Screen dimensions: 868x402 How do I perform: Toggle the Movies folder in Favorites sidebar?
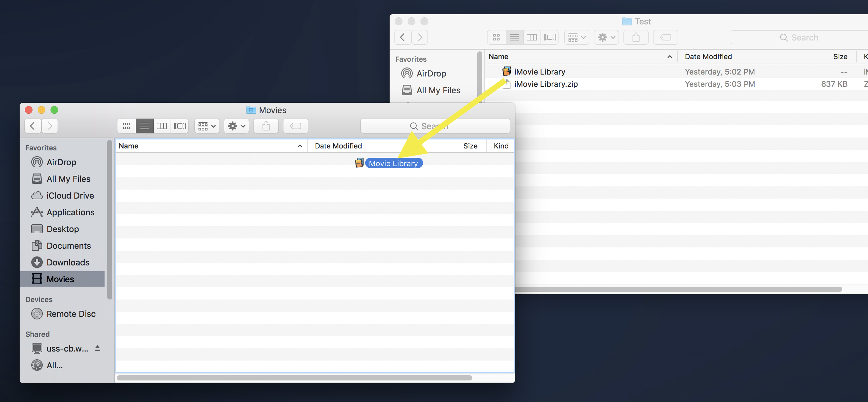(60, 279)
